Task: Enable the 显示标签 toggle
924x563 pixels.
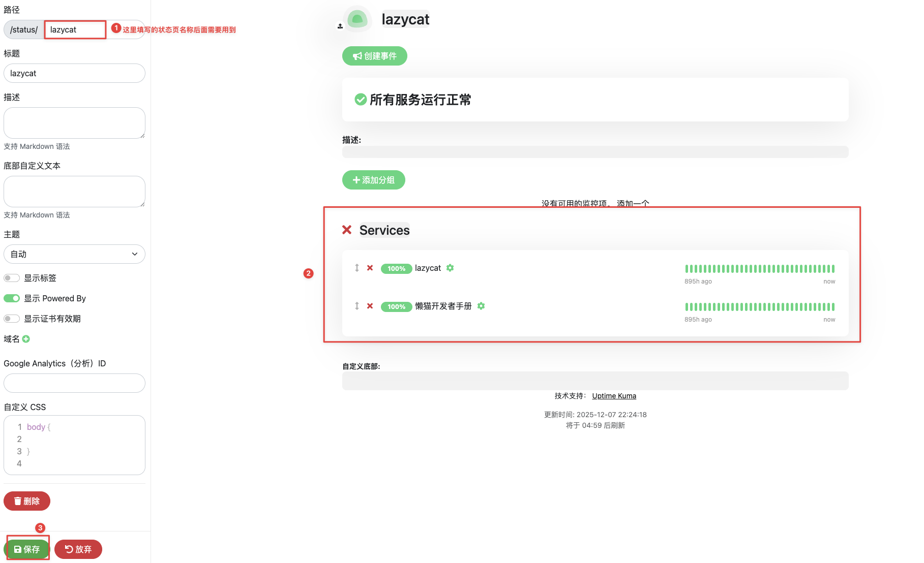Action: 12,278
